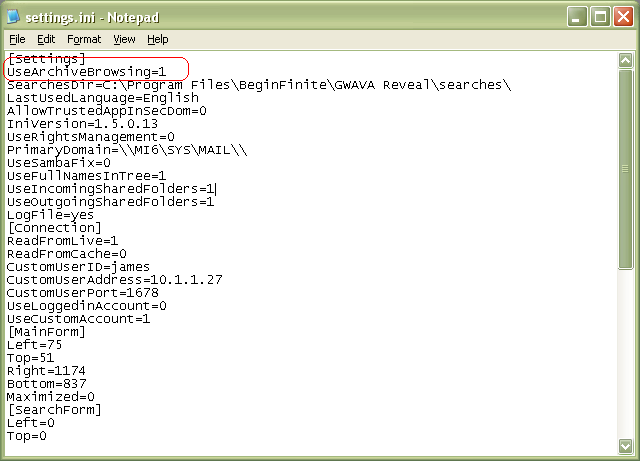This screenshot has height=461, width=640.
Task: Click the Left=75 line
Action: 35,345
